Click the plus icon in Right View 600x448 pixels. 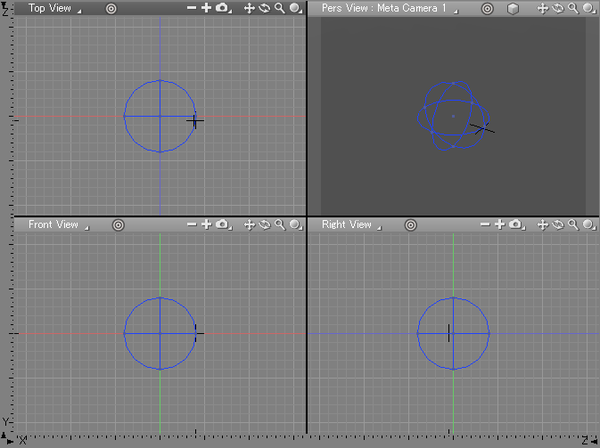click(500, 224)
